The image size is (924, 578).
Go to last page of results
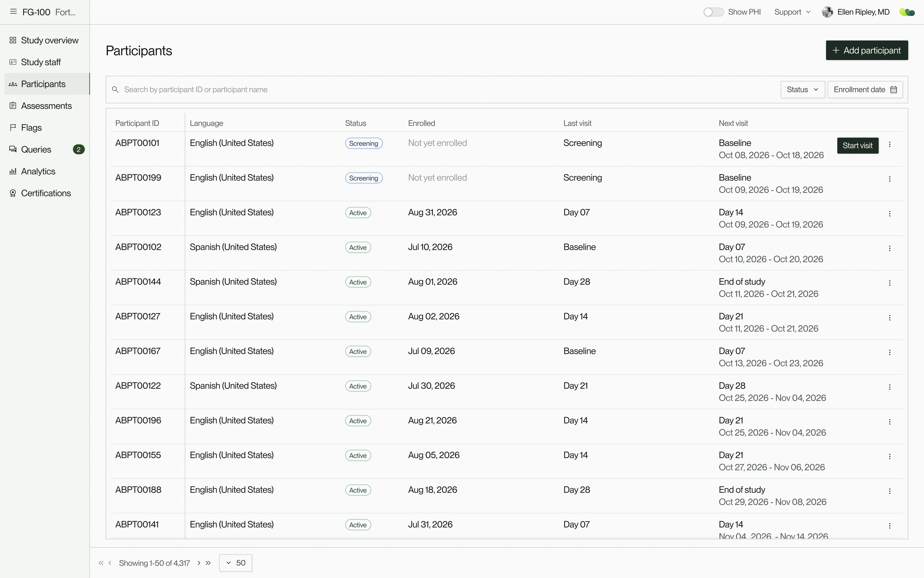(x=209, y=563)
